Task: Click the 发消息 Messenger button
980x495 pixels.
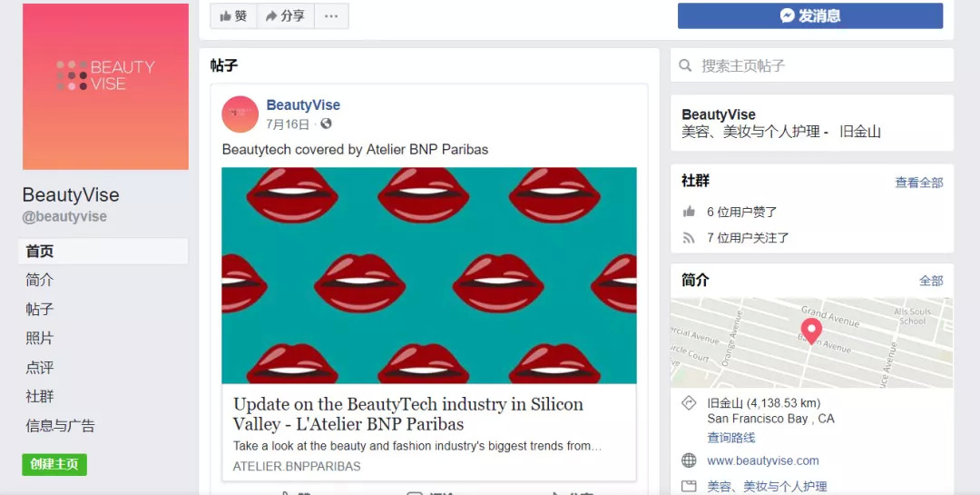Action: (809, 16)
